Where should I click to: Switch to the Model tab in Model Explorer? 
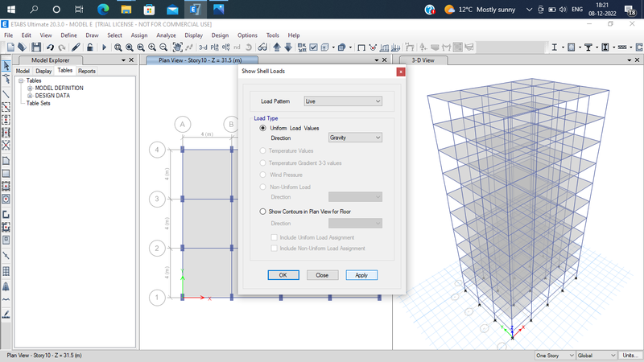23,71
